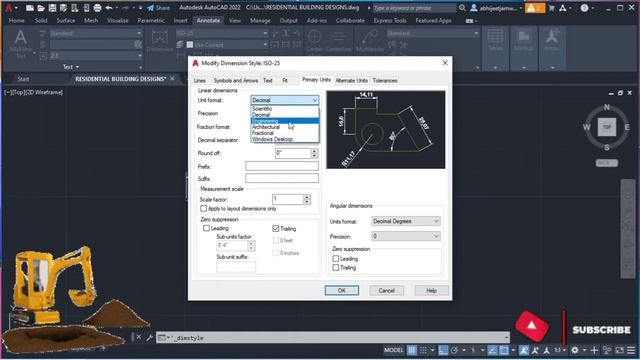Toggle the drawing grid display in status bar
This screenshot has height=360, width=640.
click(x=412, y=350)
